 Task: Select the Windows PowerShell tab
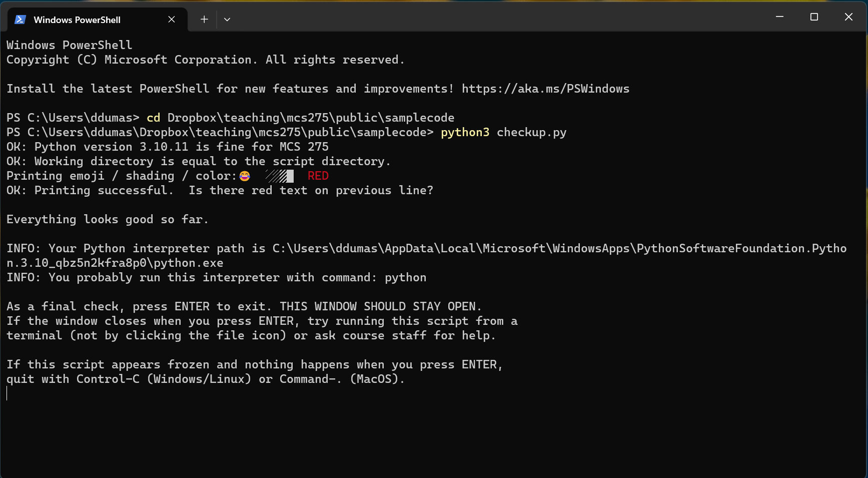(98, 20)
